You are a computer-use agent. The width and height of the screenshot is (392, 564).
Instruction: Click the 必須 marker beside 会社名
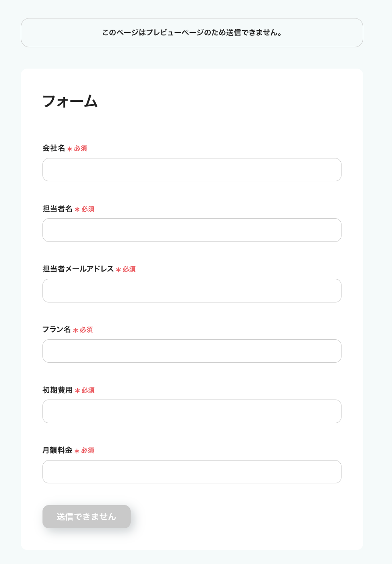[x=81, y=149]
